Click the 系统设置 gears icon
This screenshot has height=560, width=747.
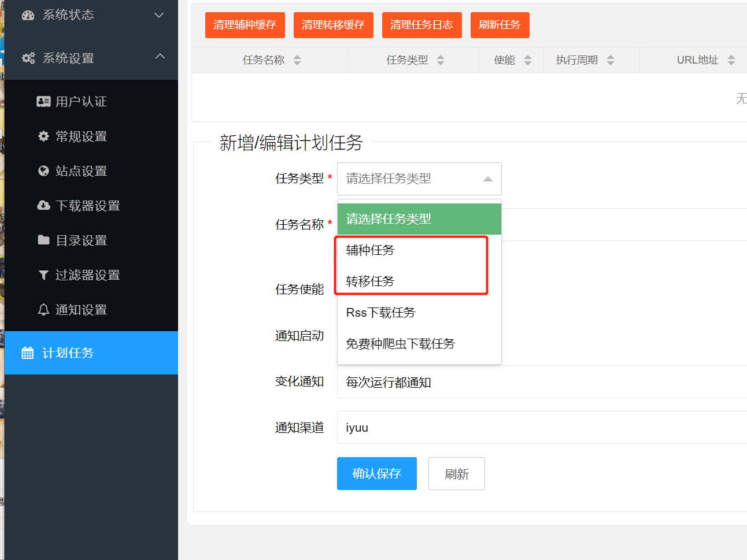(x=28, y=58)
